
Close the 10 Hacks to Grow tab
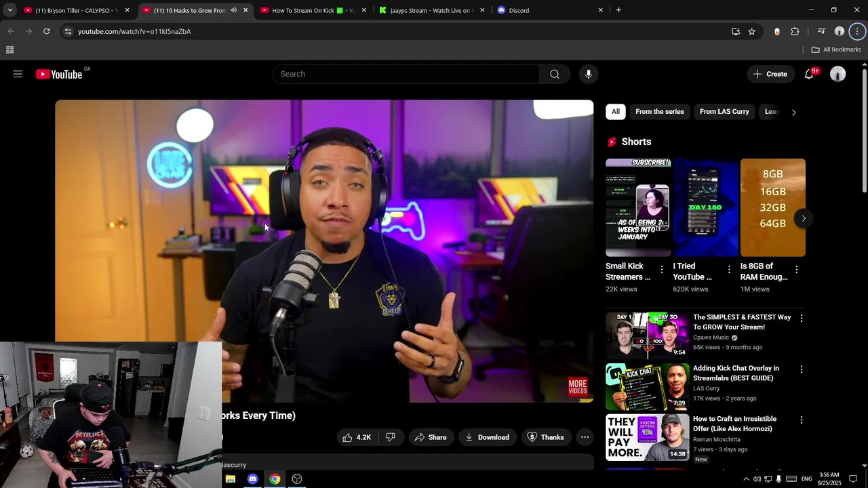click(x=245, y=10)
